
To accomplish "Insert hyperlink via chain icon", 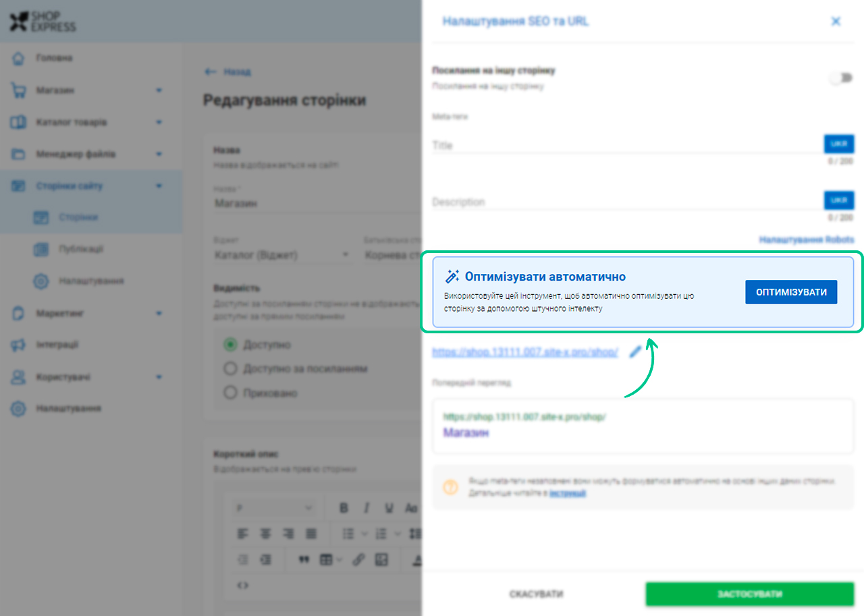I will point(359,559).
